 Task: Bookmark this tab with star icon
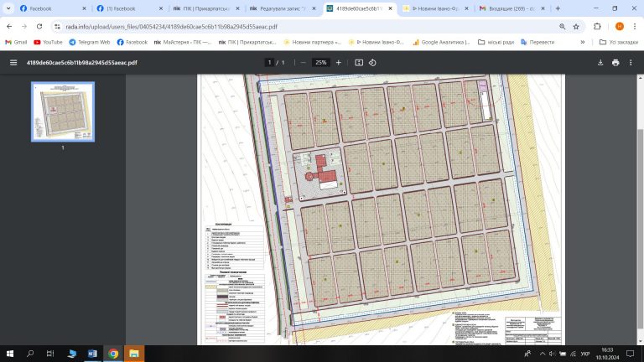576,26
